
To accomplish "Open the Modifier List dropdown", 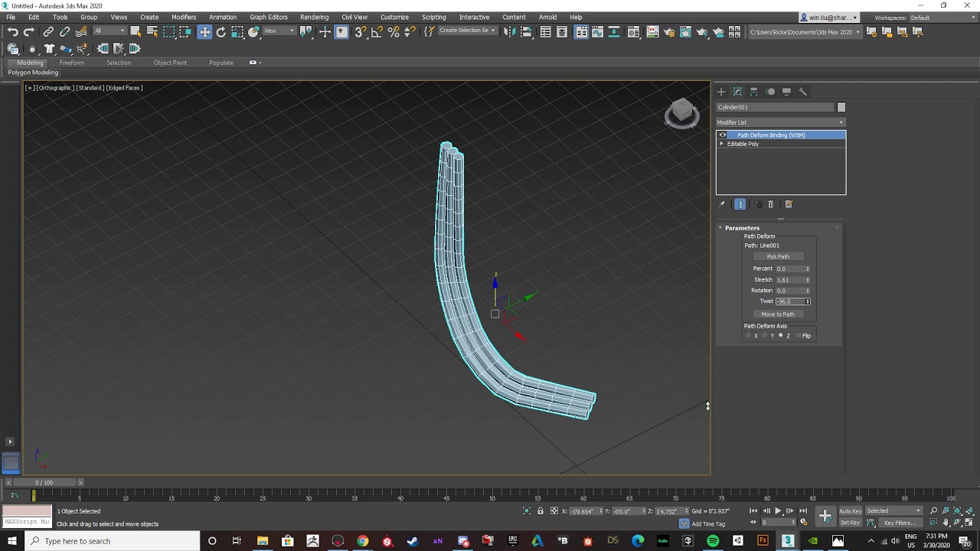I will tap(781, 122).
